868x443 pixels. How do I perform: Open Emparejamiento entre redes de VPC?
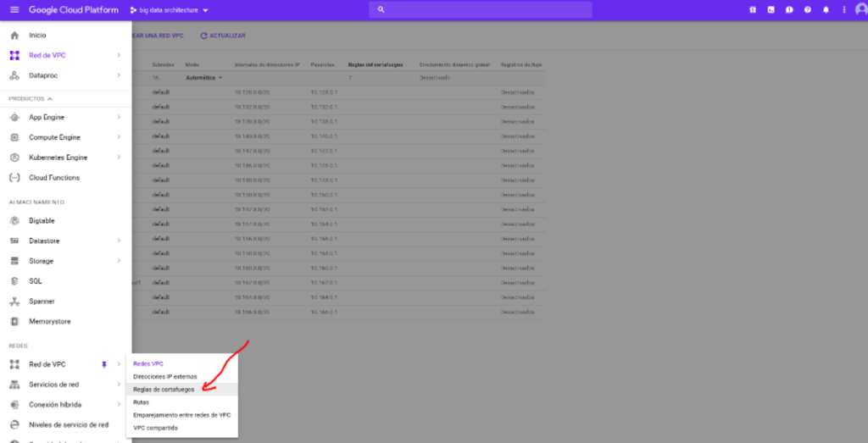tap(182, 415)
